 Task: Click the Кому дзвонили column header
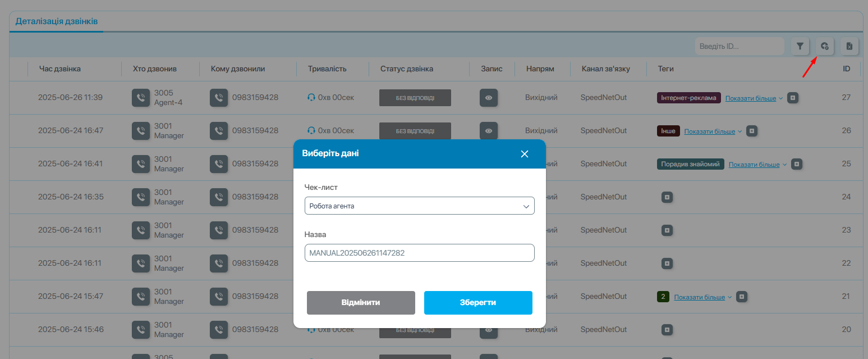point(238,69)
